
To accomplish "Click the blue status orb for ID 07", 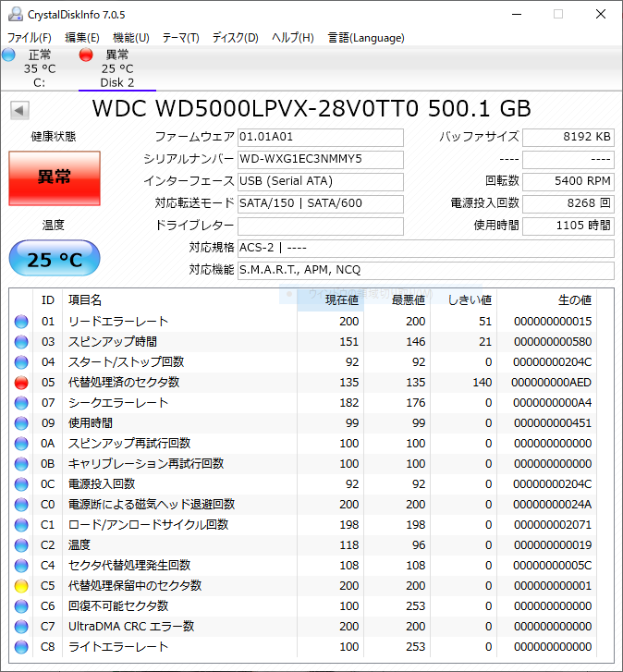I will (x=21, y=403).
